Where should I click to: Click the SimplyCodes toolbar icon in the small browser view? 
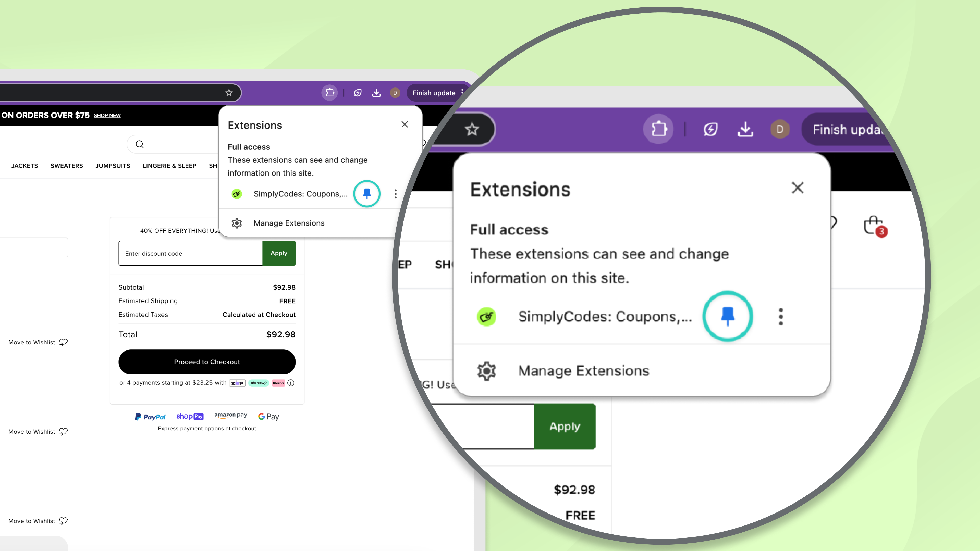(358, 93)
